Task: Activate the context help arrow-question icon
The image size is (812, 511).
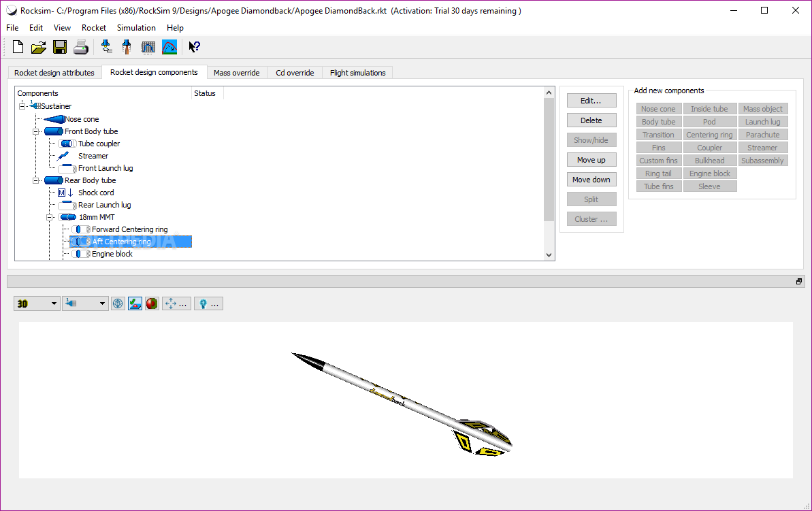Action: click(x=194, y=47)
